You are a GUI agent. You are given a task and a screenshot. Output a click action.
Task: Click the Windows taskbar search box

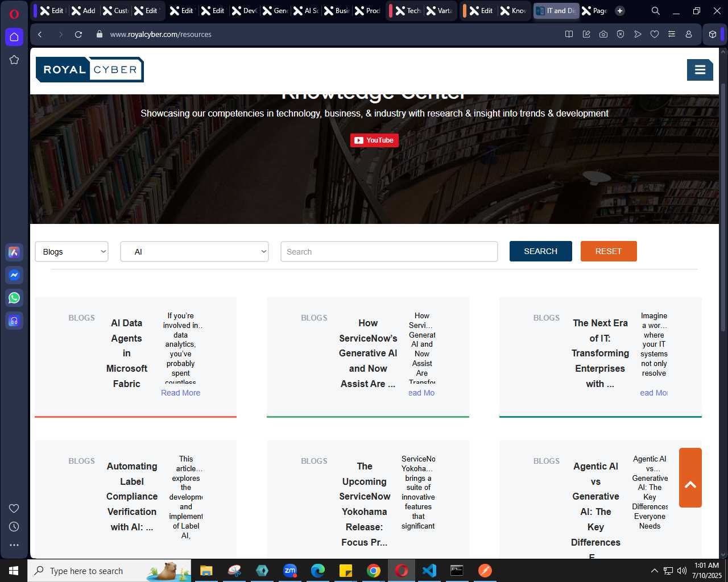tap(109, 571)
